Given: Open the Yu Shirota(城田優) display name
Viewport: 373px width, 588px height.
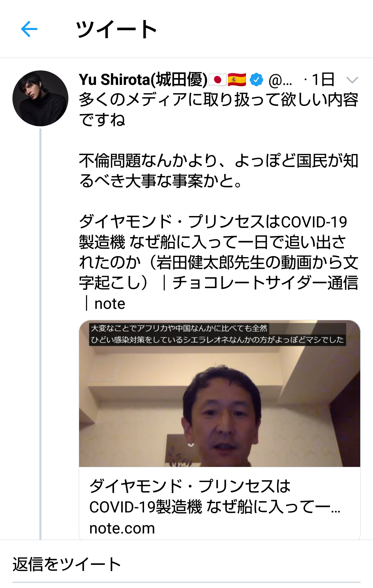Looking at the screenshot, I should tap(143, 80).
